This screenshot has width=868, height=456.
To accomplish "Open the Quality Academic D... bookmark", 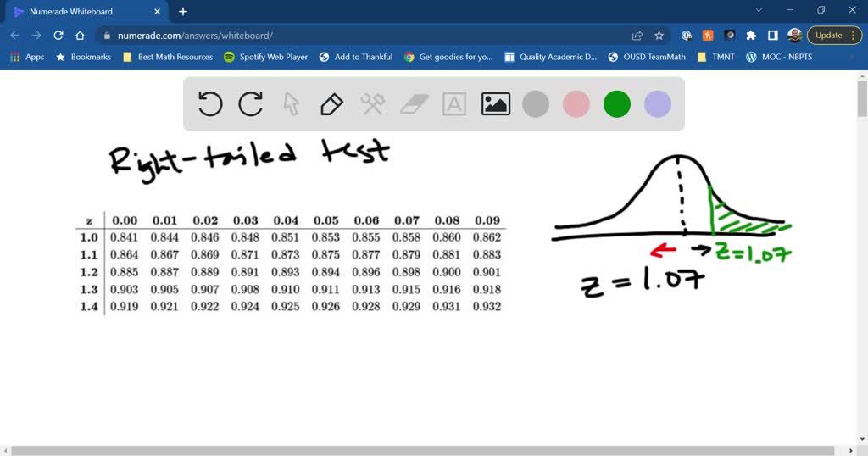I will pos(551,57).
